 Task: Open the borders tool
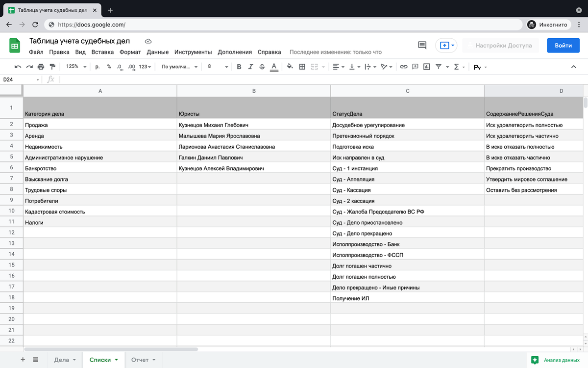click(x=302, y=67)
